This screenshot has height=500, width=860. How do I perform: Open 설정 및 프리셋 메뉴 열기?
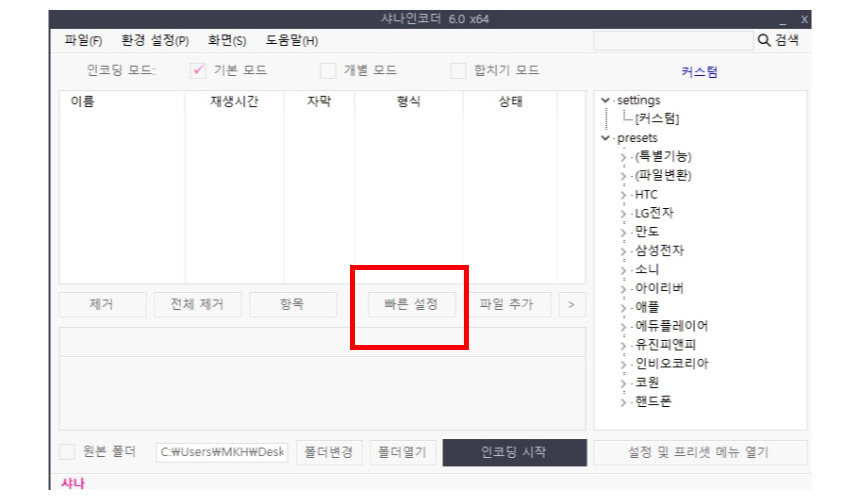point(700,452)
